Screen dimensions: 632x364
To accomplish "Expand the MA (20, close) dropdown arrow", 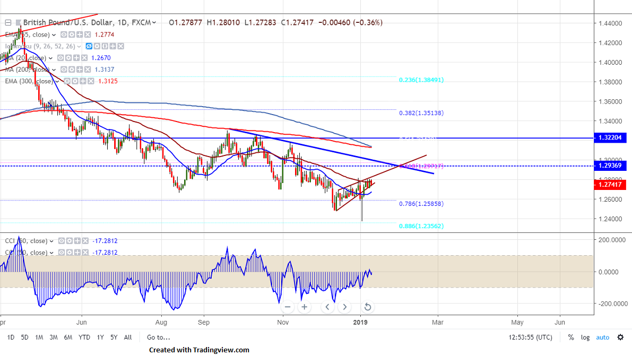I will 51,58.
